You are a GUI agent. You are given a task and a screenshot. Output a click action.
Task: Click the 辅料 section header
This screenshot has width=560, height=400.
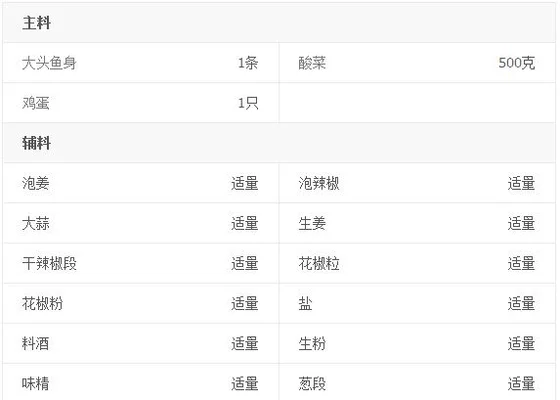click(x=36, y=143)
